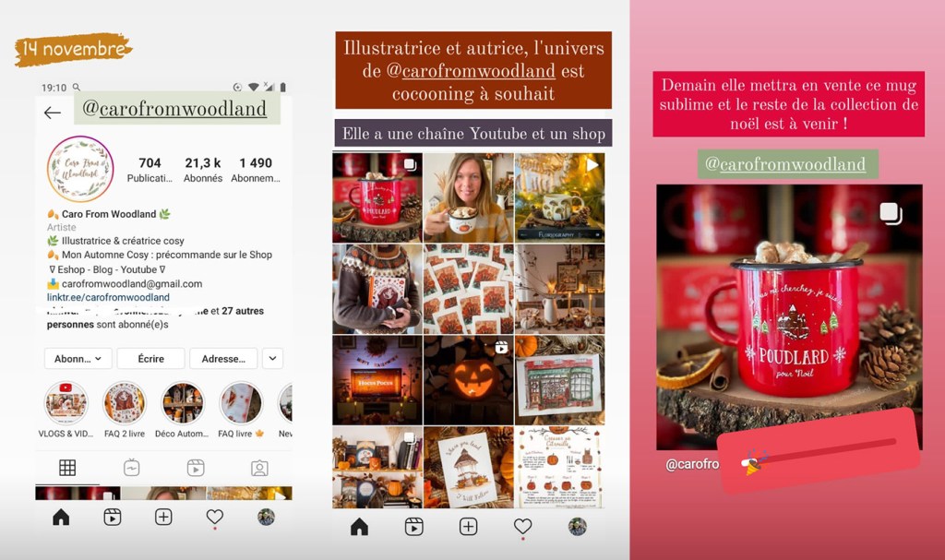Open the Déco Autom story highlight
Screen dimensions: 945x560
(x=183, y=403)
